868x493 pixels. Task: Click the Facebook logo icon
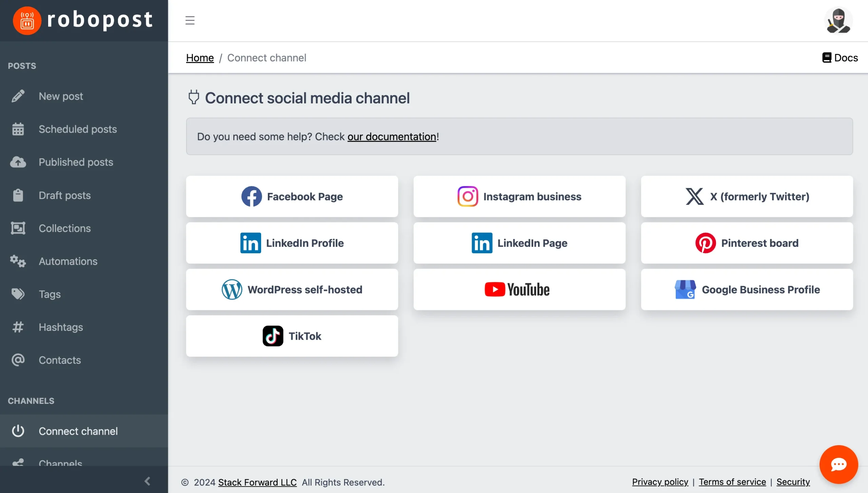252,196
